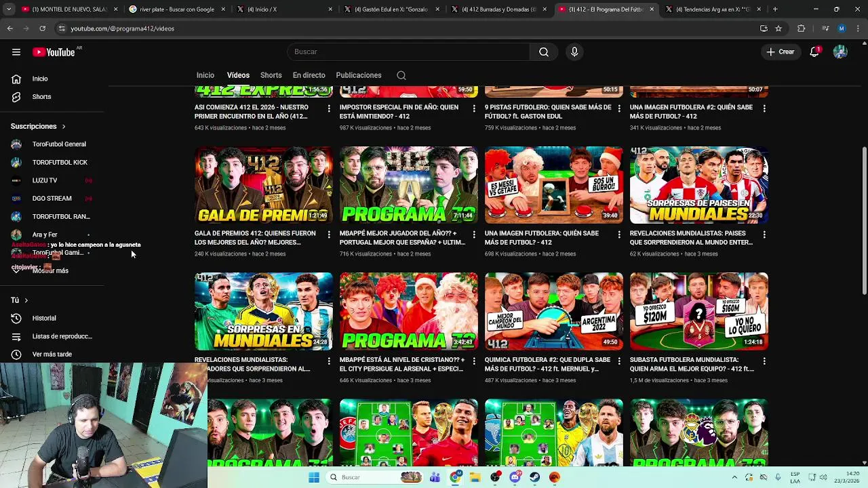
Task: Open options for 9 PISTAS FUTBOLERO video
Action: pos(619,108)
